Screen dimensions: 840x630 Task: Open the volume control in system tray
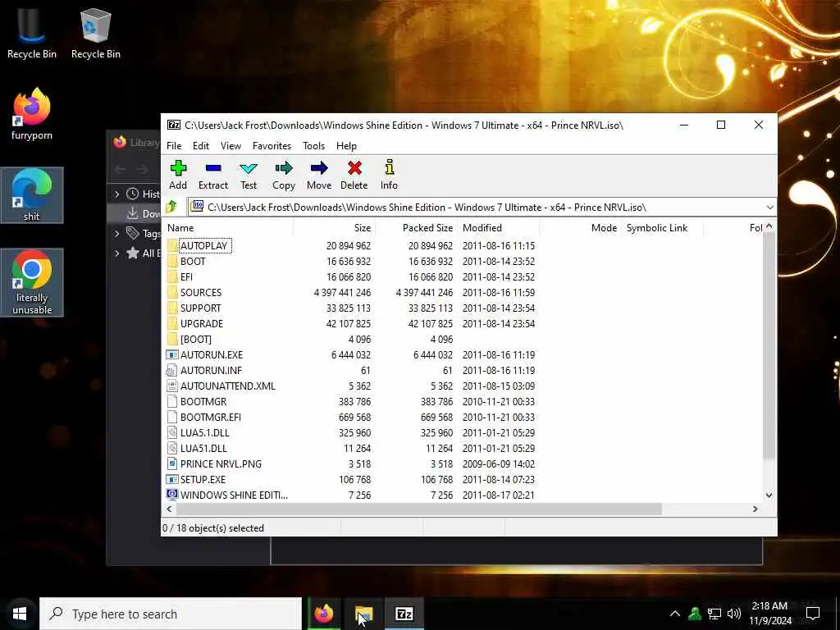[x=734, y=614]
